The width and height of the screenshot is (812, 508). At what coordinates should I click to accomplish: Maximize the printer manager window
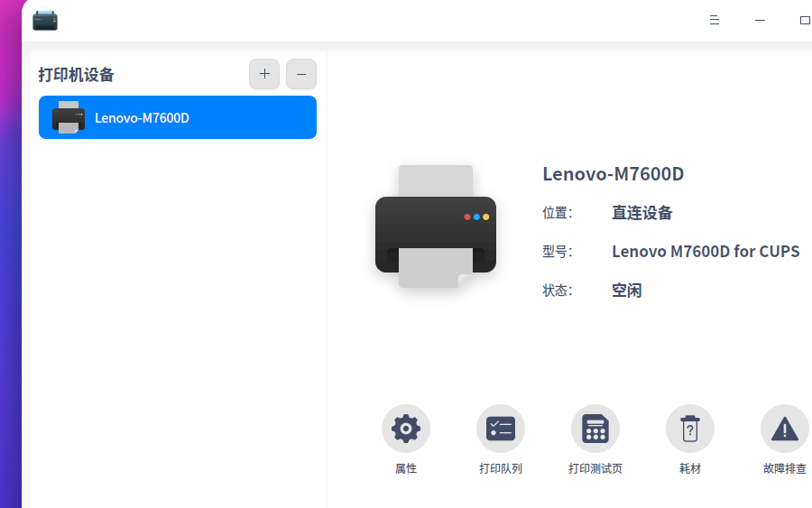[x=805, y=20]
